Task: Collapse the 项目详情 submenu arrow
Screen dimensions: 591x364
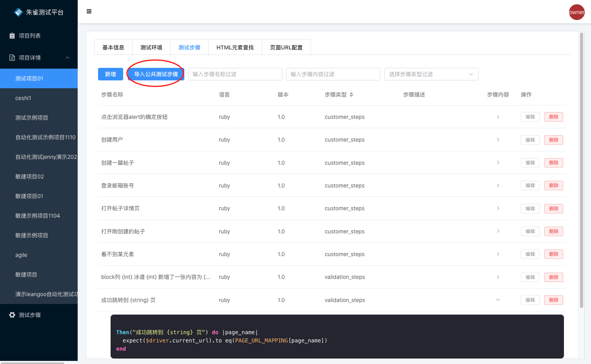Action: point(67,58)
